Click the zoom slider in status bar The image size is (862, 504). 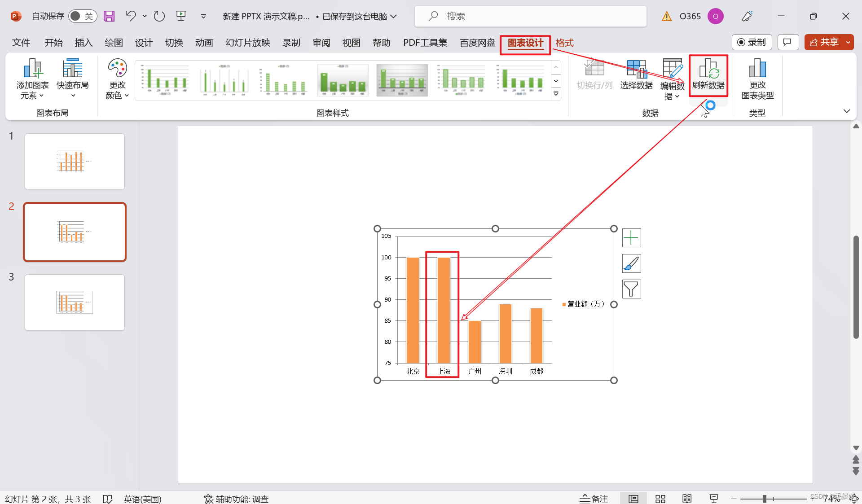[x=764, y=499]
